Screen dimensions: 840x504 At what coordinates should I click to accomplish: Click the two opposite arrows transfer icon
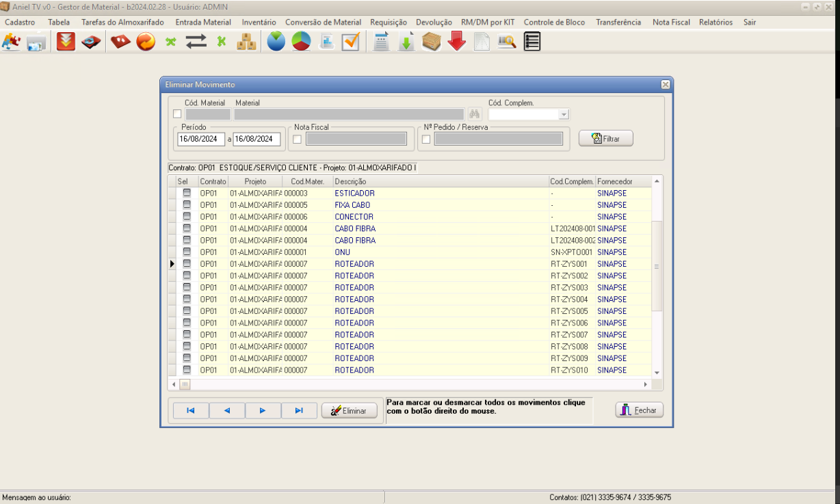coord(196,42)
